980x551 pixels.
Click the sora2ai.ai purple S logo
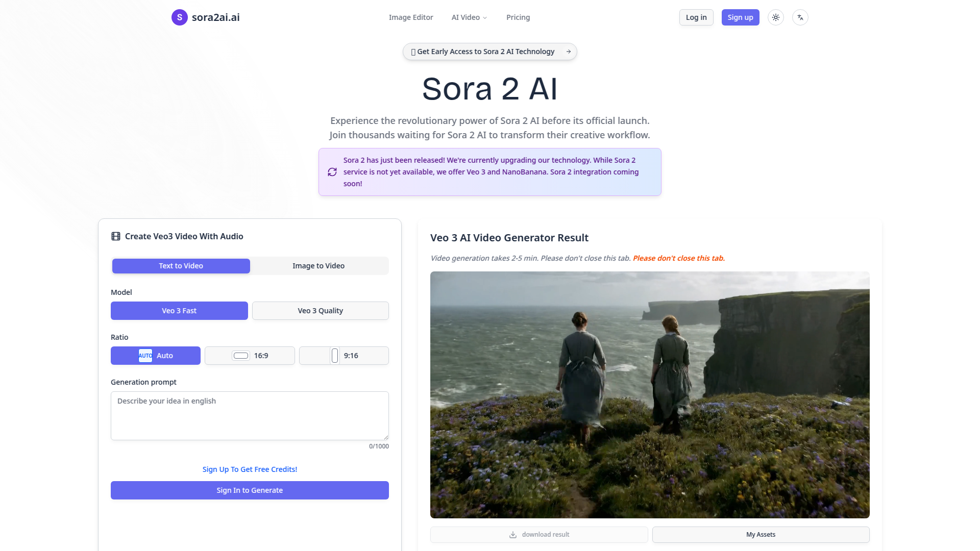[x=179, y=17]
